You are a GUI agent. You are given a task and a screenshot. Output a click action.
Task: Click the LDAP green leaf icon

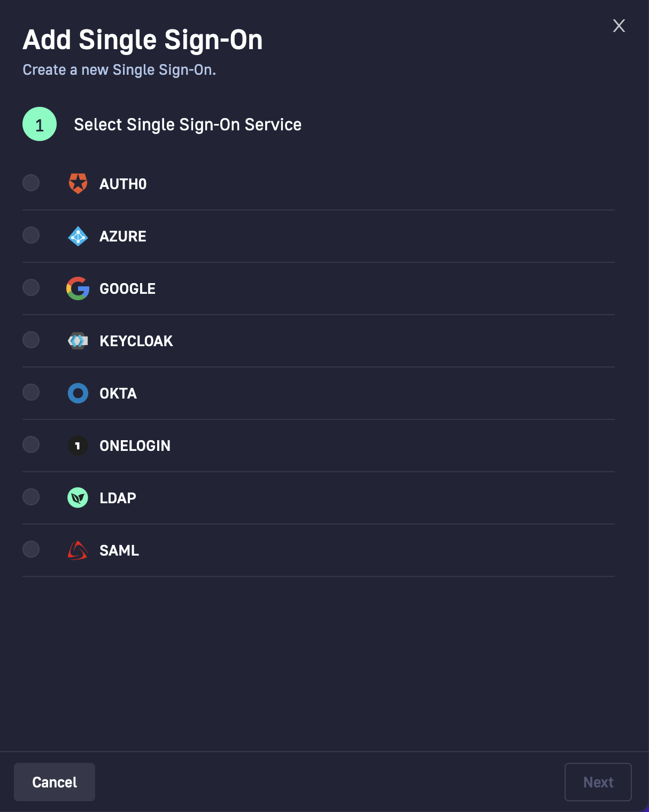pos(78,498)
